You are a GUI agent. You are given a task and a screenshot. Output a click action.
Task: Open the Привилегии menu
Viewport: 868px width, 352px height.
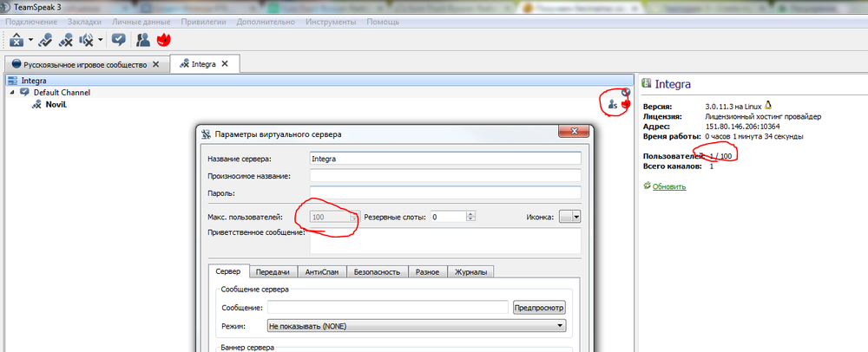(203, 22)
